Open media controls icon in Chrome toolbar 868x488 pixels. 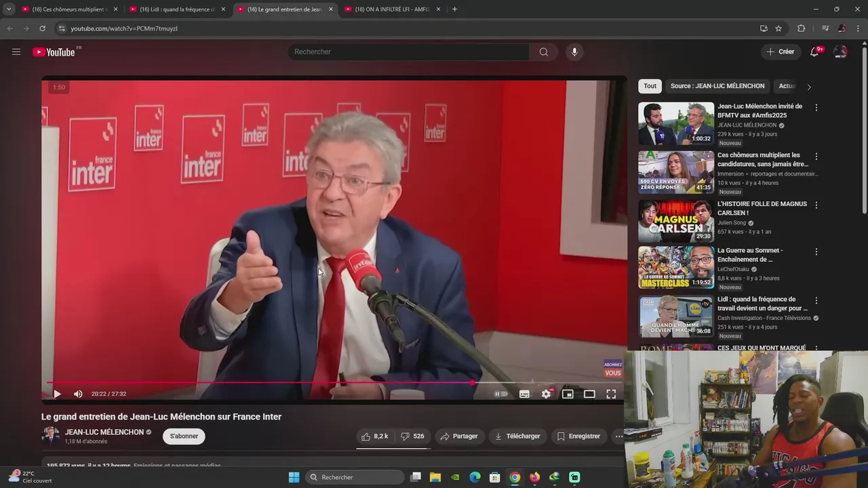(x=825, y=28)
